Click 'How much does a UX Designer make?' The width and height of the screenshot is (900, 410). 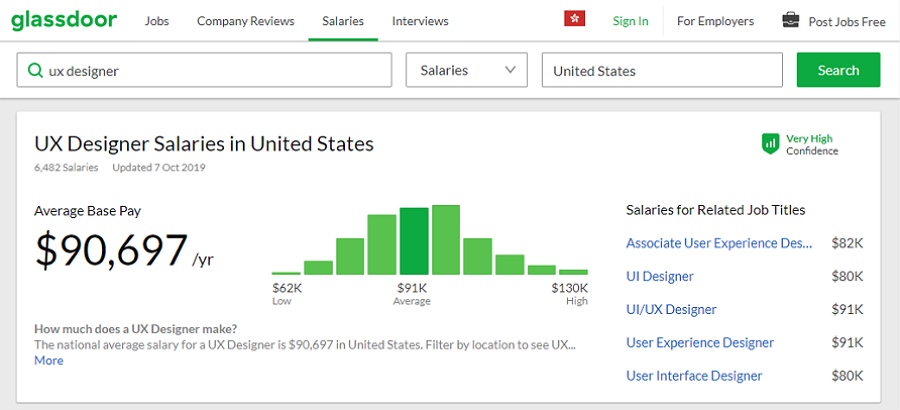click(x=135, y=329)
